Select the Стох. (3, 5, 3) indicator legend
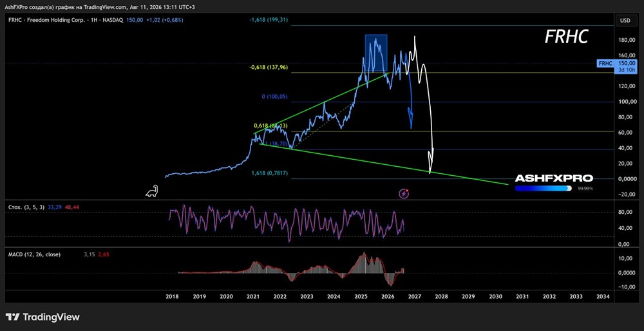Screen dimensions: 644x331 [26, 208]
